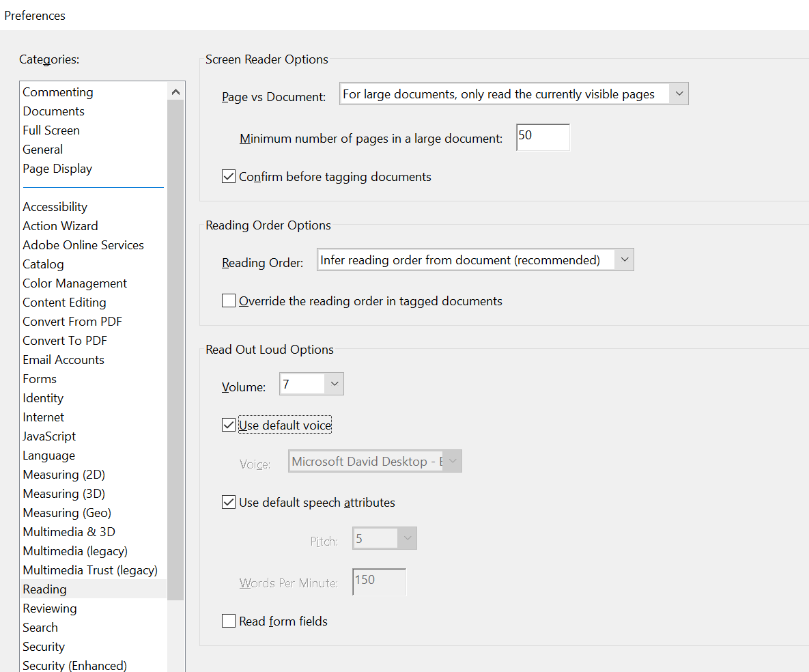Click the minimum pages for large document field
Screen dimensions: 809x672
click(542, 137)
